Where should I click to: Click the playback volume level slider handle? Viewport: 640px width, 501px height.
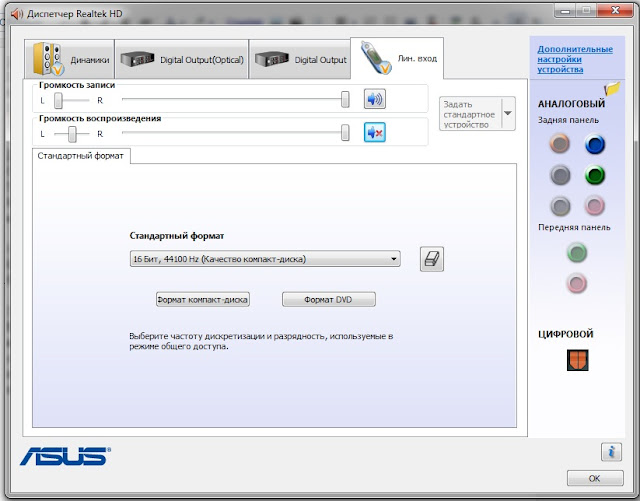[x=345, y=133]
